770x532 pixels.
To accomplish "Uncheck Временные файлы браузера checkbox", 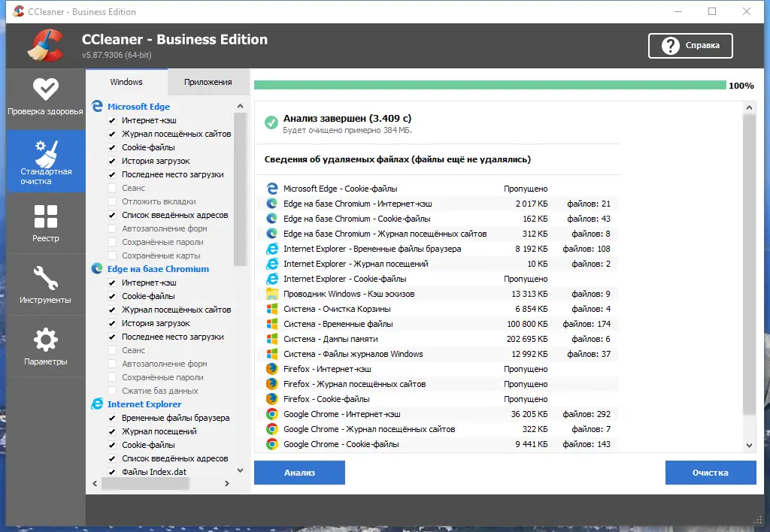I will pyautogui.click(x=112, y=418).
